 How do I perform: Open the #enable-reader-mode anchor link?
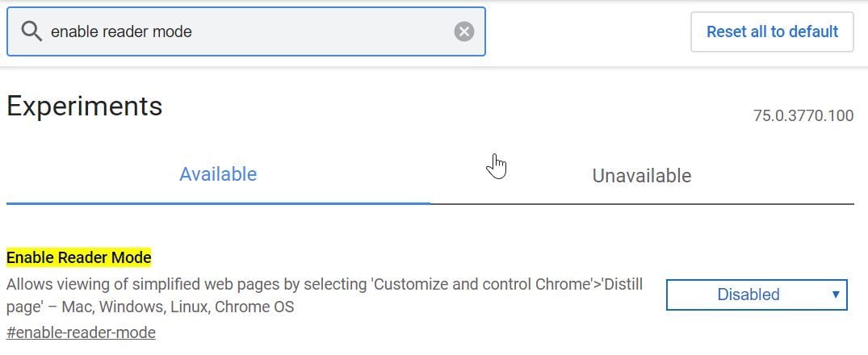point(81,332)
